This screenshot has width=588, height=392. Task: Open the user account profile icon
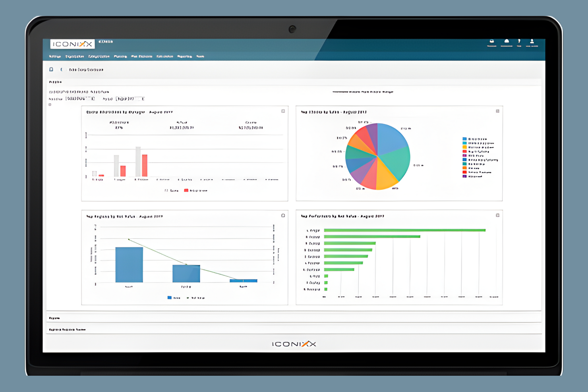coord(532,42)
